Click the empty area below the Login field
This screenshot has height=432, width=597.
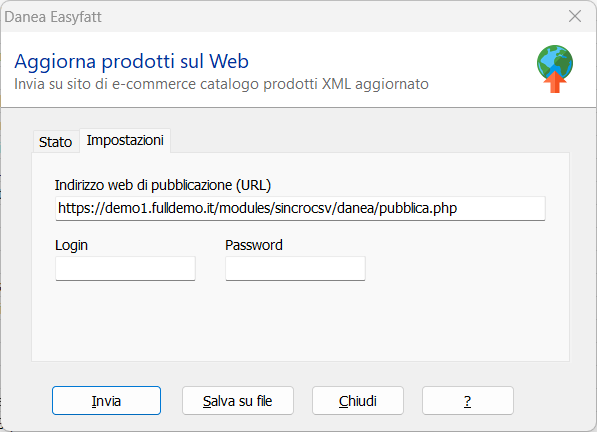(125, 320)
